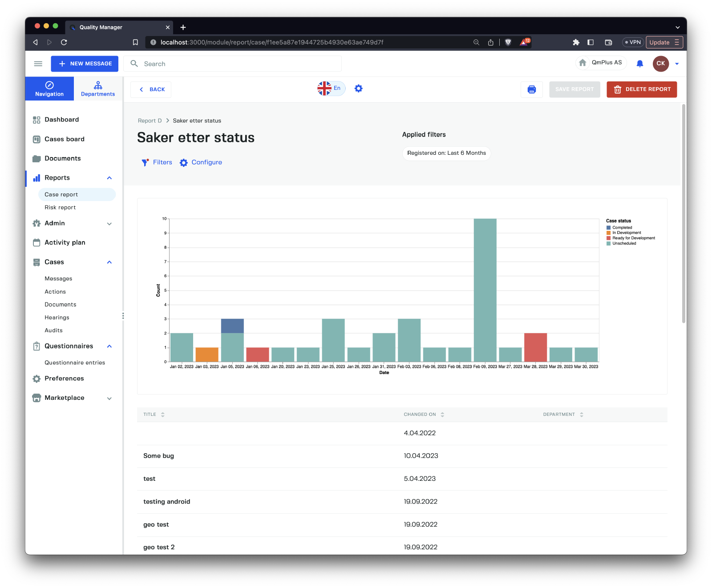Screen dimensions: 712x588
Task: Click the Unscheduled legend color swatch
Action: pos(608,244)
